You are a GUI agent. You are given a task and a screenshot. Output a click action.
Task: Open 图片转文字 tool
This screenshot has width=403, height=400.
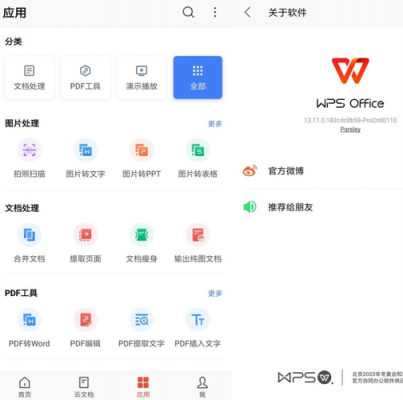pos(85,158)
